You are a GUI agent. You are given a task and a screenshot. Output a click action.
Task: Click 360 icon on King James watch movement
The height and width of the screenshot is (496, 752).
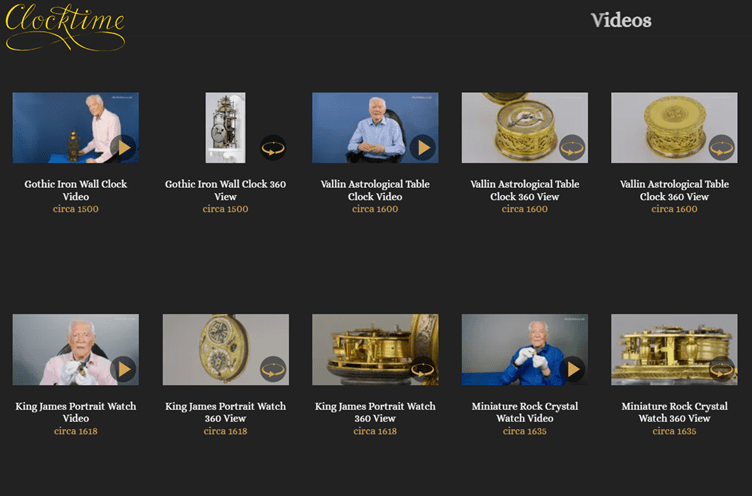point(423,369)
